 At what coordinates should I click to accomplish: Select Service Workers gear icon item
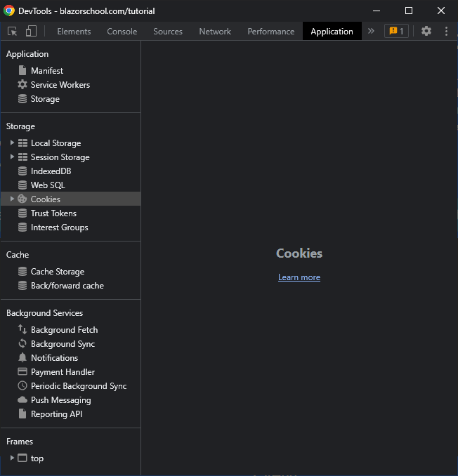(x=22, y=85)
